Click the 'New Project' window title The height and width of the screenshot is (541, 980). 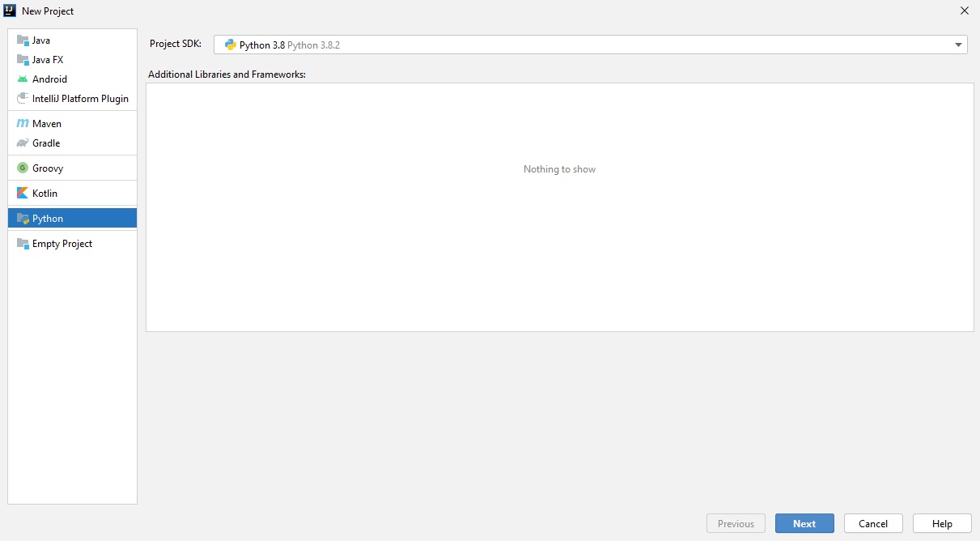tap(48, 11)
